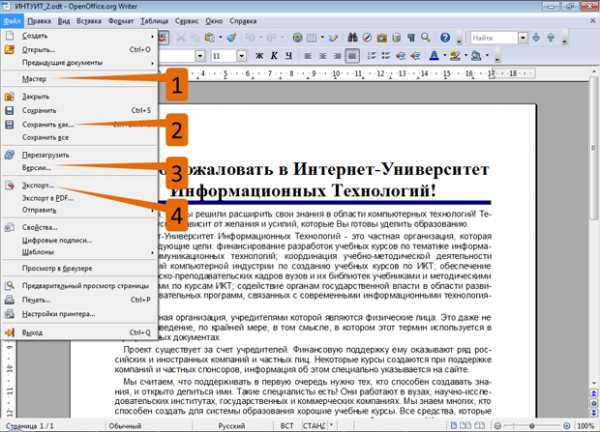This screenshot has height=432, width=600.
Task: Open the Insert Table toolbar icon
Action: [312, 37]
